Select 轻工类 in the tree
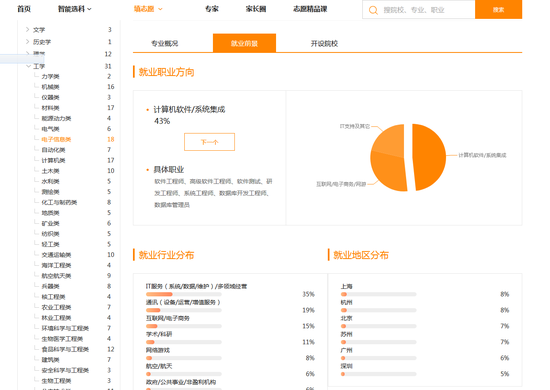Image resolution: width=550 pixels, height=390 pixels. pyautogui.click(x=51, y=244)
